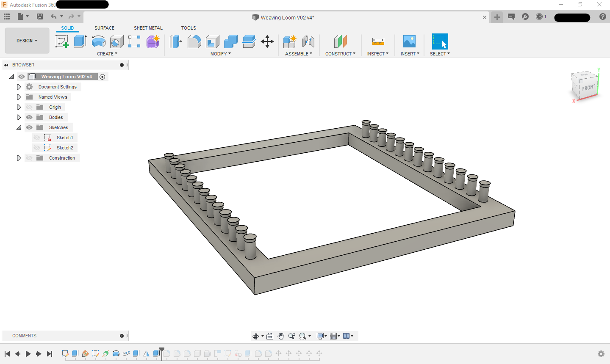Screen dimensions: 610x364
Task: Show the Origin folder
Action: click(x=29, y=107)
